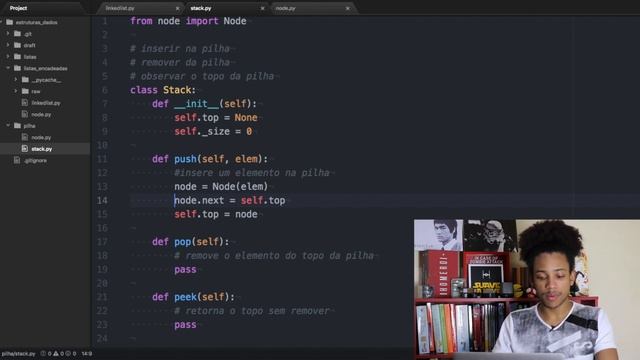Click comment 'remove o elemento do topo da pilha'
This screenshot has height=360, width=640.
click(x=280, y=256)
